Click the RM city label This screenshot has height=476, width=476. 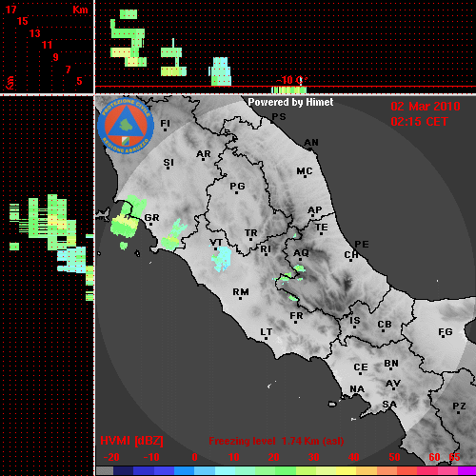(241, 292)
